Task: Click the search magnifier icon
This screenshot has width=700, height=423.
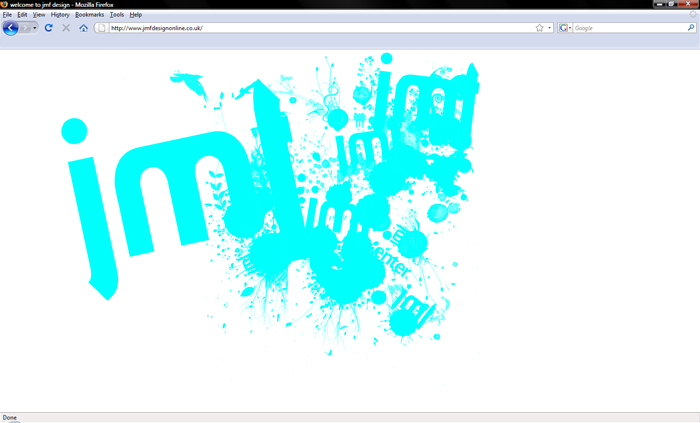Action: point(691,28)
